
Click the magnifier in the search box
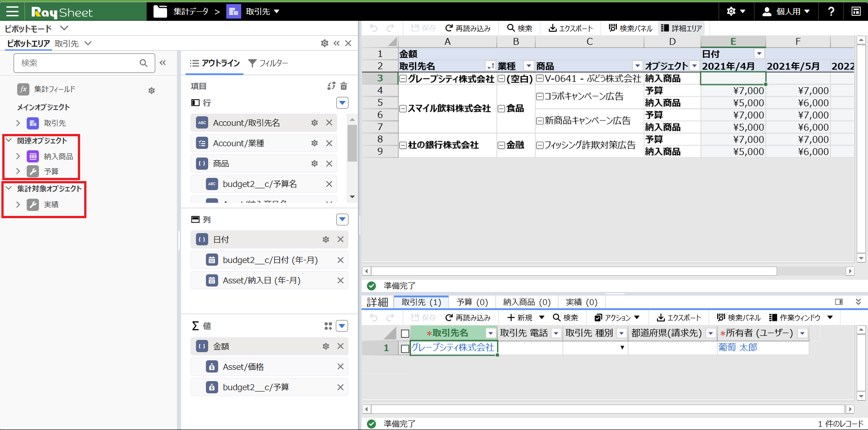point(143,63)
